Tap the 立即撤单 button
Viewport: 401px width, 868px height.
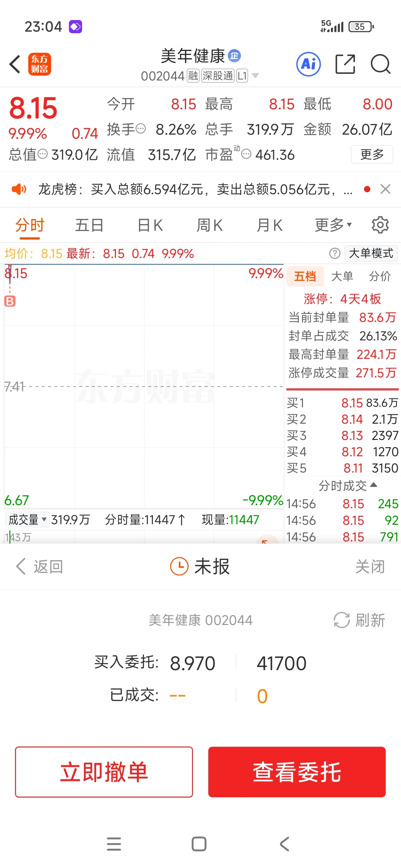point(104,772)
